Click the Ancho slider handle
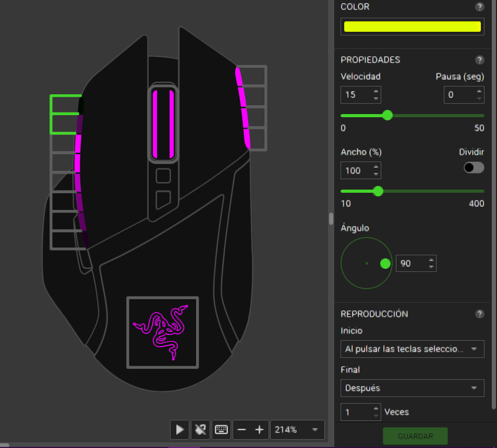Viewport: 497px width, 448px height. coord(378,191)
